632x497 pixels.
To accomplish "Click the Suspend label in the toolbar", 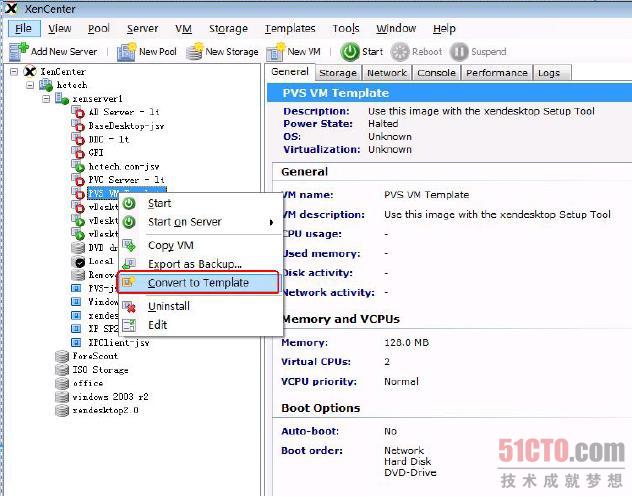I will coord(489,52).
